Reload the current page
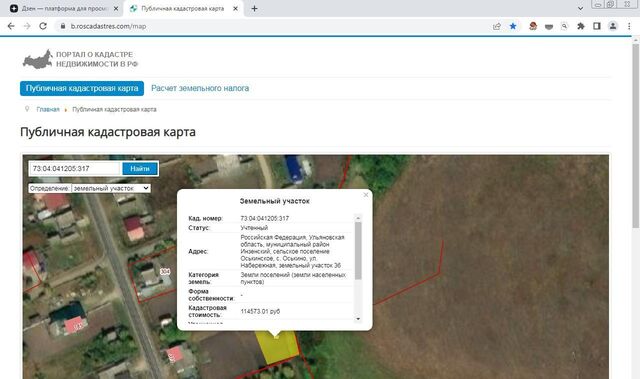The height and width of the screenshot is (379, 640). [43, 26]
